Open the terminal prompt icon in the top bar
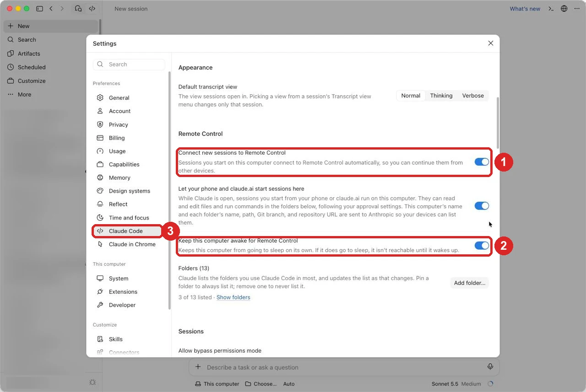This screenshot has height=392, width=586. point(551,9)
